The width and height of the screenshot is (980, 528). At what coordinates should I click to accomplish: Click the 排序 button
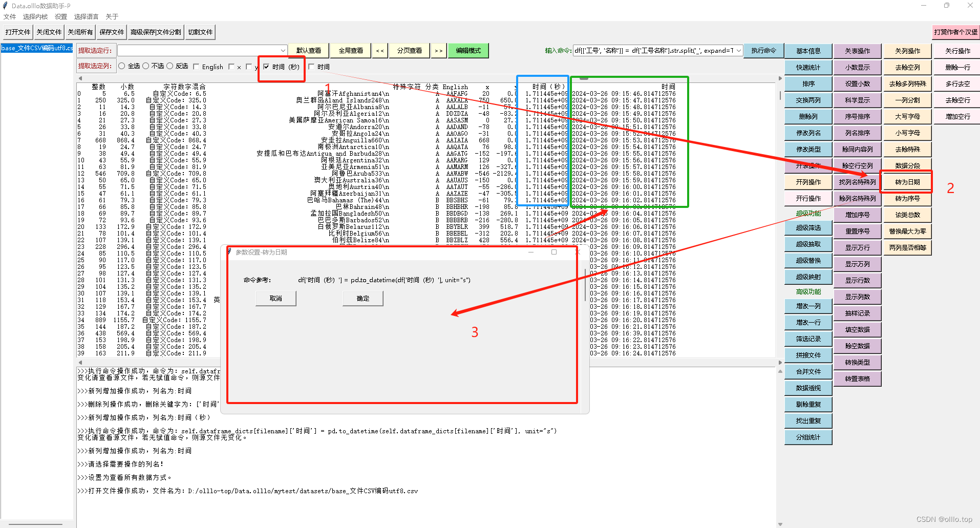point(808,83)
